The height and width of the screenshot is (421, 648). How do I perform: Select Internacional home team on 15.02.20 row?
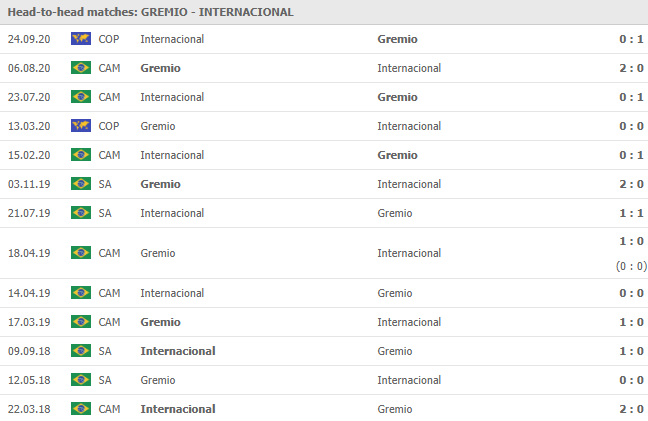pyautogui.click(x=172, y=155)
